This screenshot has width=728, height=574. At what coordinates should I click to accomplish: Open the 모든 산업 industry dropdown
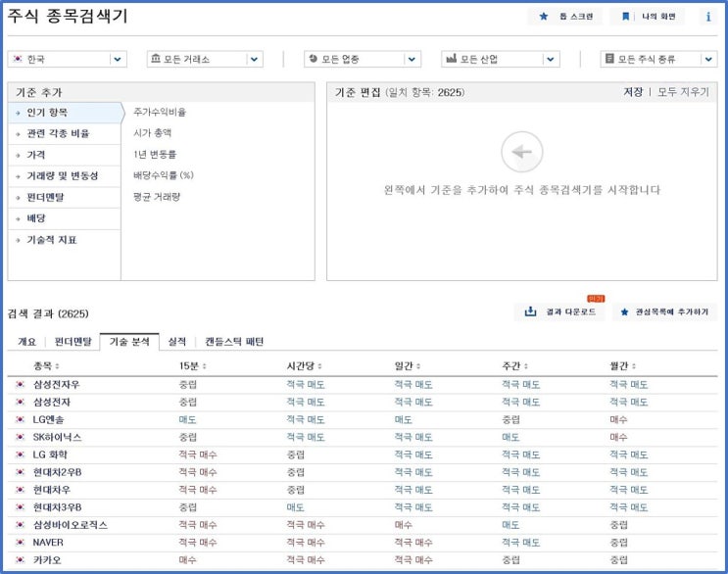(500, 59)
